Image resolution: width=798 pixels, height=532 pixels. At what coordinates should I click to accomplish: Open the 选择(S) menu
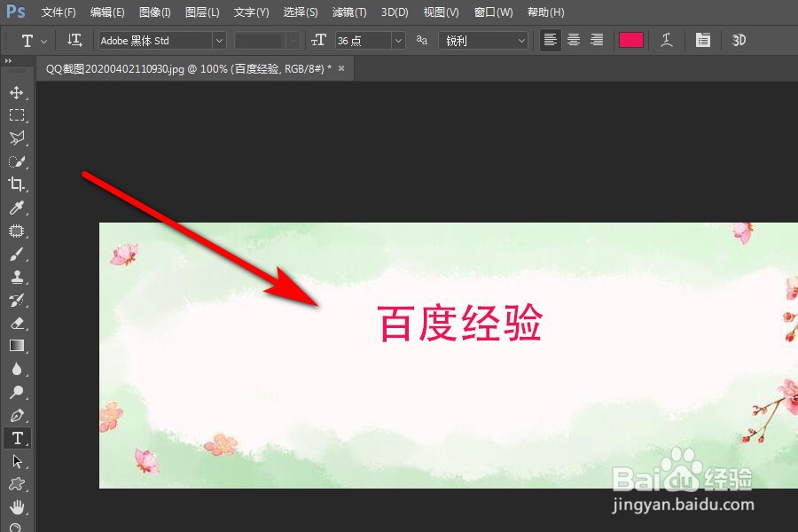coord(301,12)
